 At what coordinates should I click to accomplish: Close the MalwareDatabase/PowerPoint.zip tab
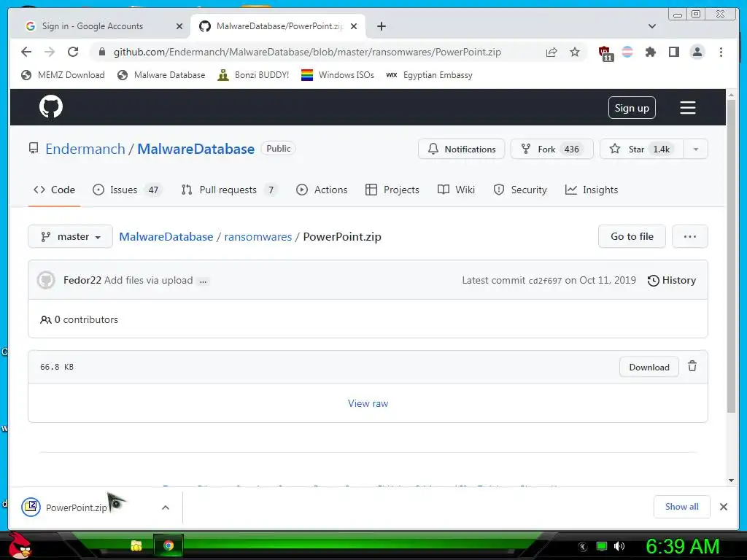click(354, 26)
